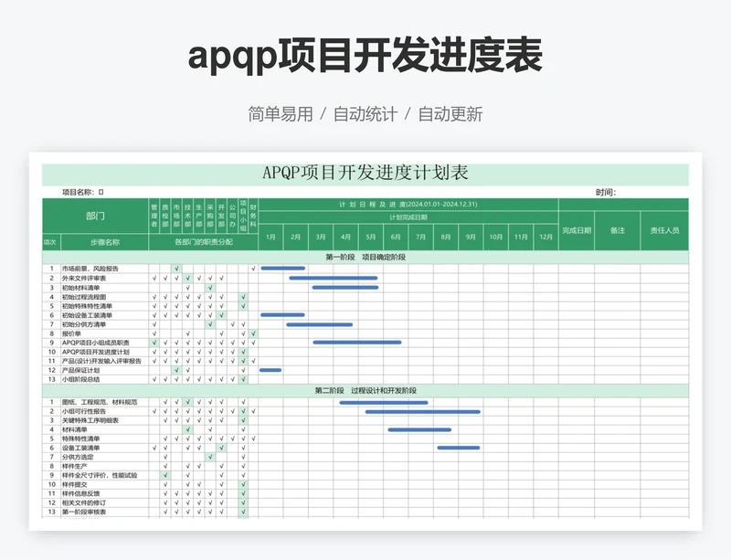Select the 质检部 department column header
The image size is (731, 560).
click(x=165, y=216)
